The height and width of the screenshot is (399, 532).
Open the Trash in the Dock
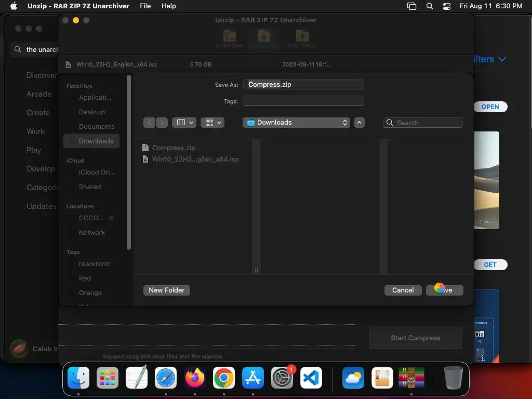point(453,378)
